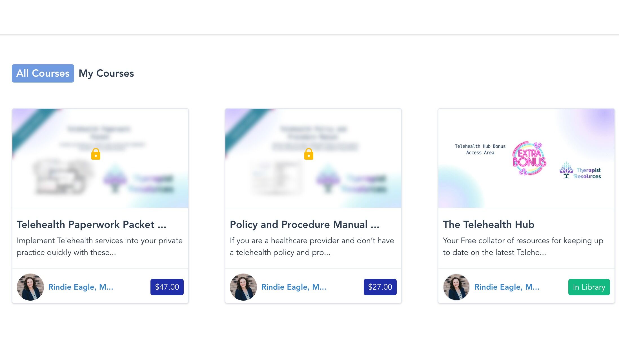The image size is (619, 364).
Task: Click the lock icon on Telehealth Paperwork Packet
Action: coord(96,154)
